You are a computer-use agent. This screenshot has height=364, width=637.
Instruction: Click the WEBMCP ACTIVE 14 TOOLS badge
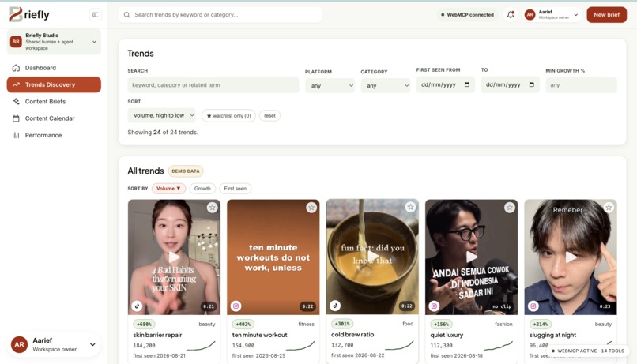coord(587,351)
